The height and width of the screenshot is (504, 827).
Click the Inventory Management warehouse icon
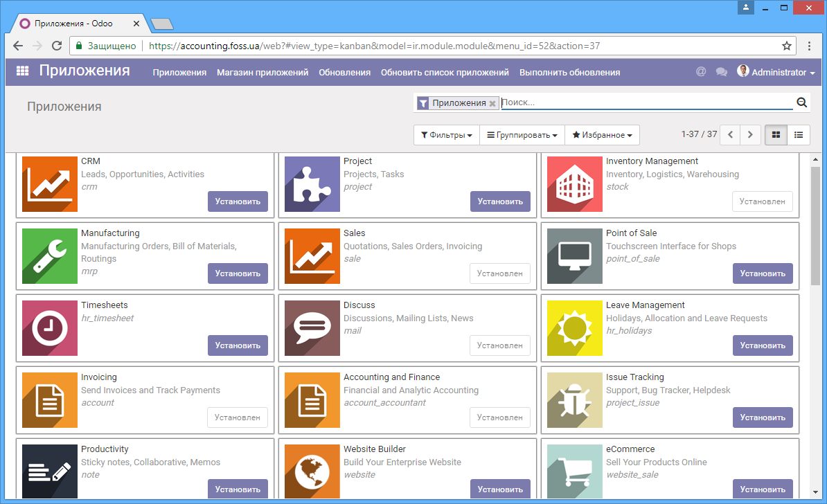pos(574,184)
